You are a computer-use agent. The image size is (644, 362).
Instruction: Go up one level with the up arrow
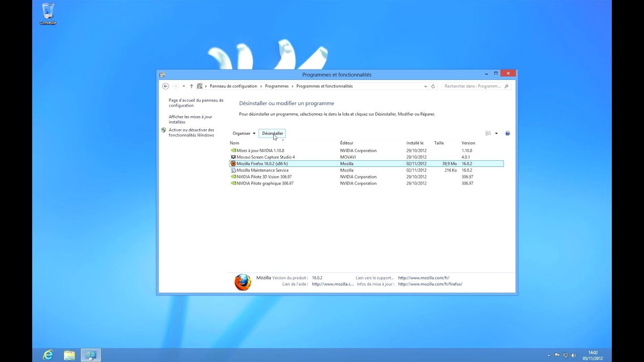(191, 86)
